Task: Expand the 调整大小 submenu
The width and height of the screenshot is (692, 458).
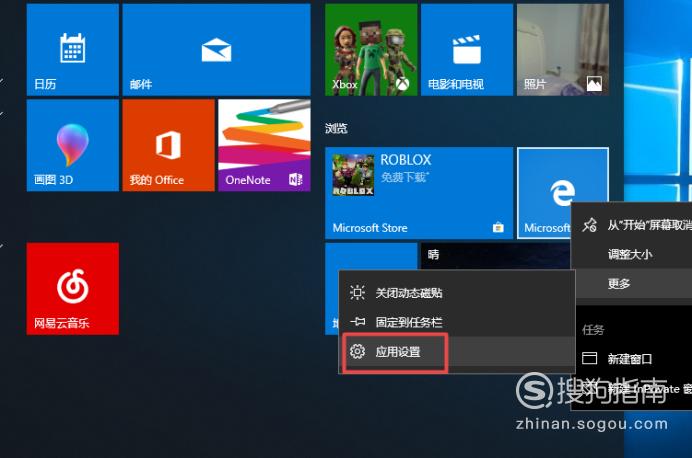Action: (x=632, y=254)
